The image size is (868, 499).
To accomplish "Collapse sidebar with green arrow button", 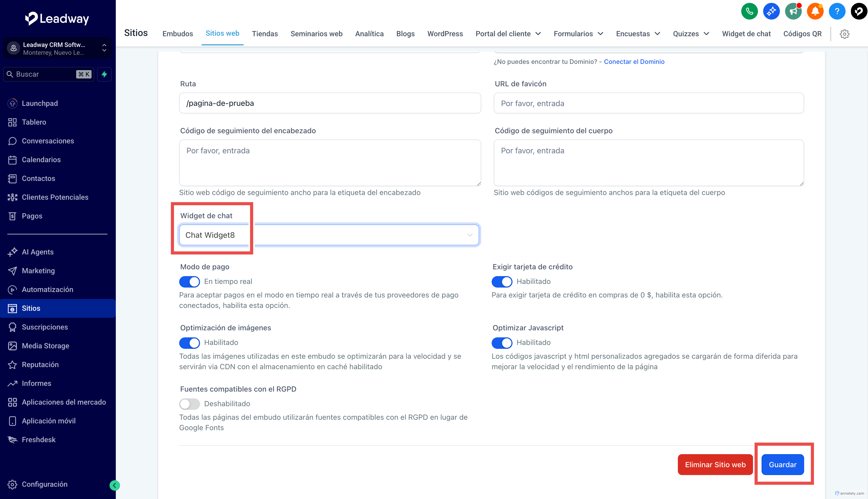I will click(114, 485).
